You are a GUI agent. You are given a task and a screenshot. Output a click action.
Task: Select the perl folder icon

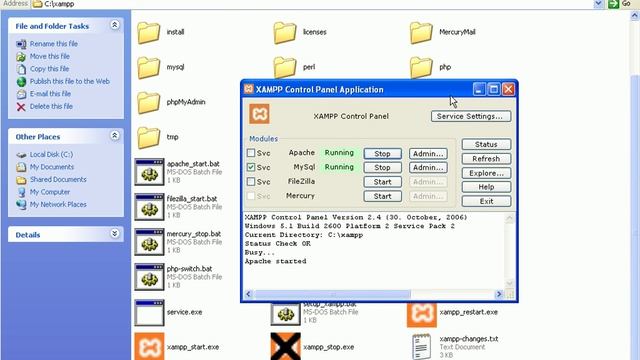tap(284, 67)
